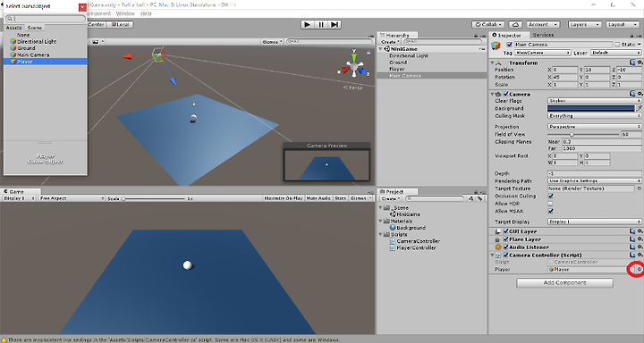Toggle the Local pivot rotation button
The image size is (644, 343).
(121, 24)
